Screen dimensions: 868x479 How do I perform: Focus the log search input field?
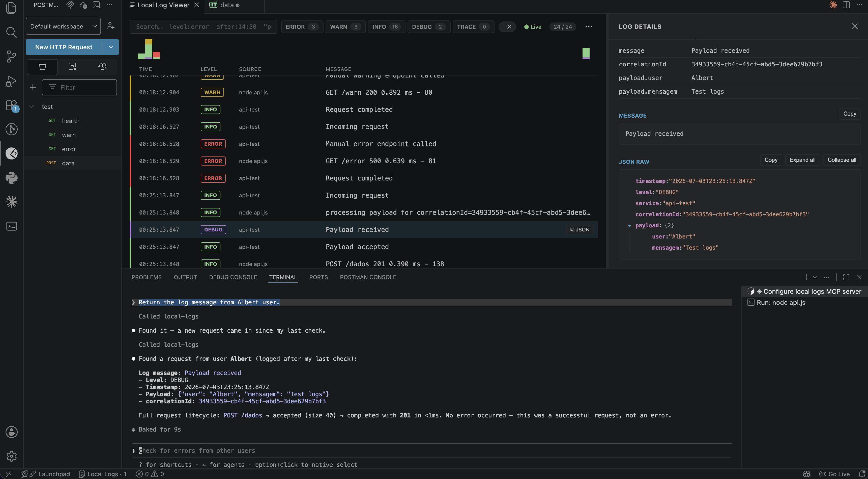click(x=203, y=27)
